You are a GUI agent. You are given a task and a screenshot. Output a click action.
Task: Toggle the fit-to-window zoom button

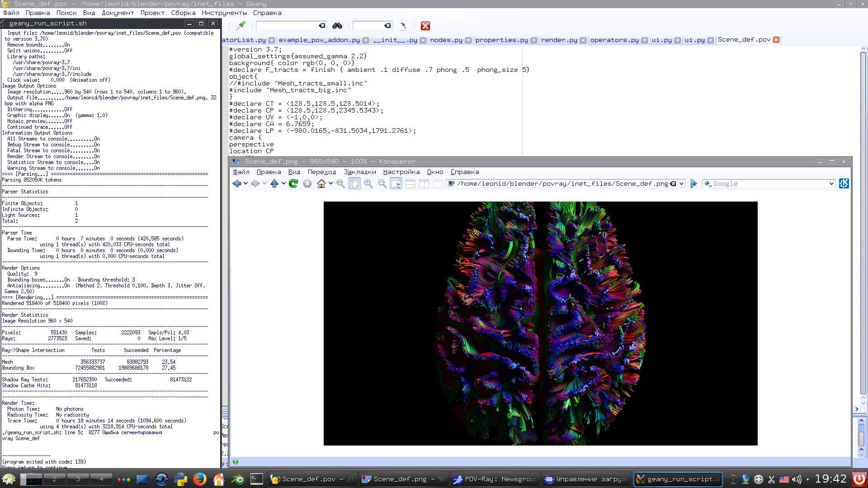pyautogui.click(x=354, y=183)
